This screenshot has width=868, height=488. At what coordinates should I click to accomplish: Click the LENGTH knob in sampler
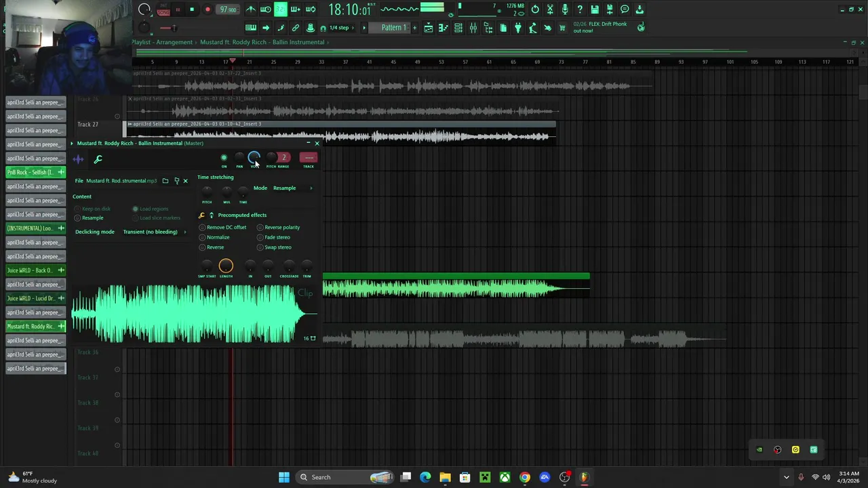coord(226,266)
